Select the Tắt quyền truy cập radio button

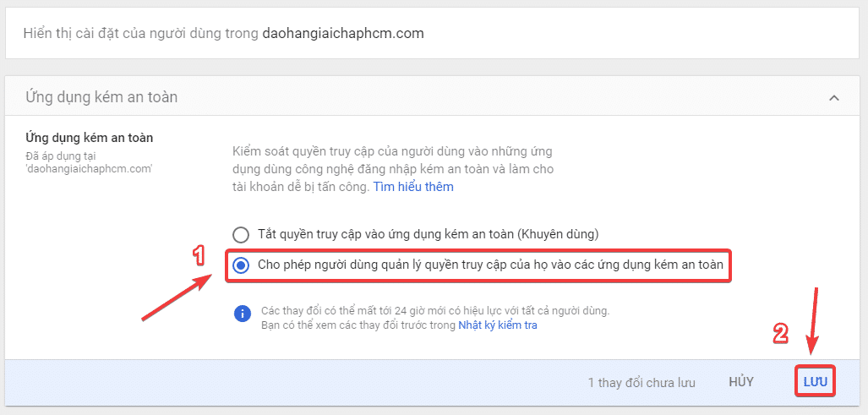coord(241,234)
